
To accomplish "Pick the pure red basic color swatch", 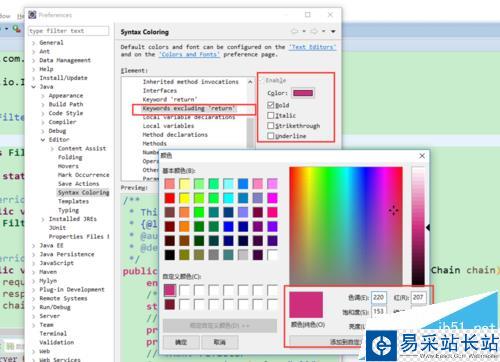I will (x=170, y=198).
